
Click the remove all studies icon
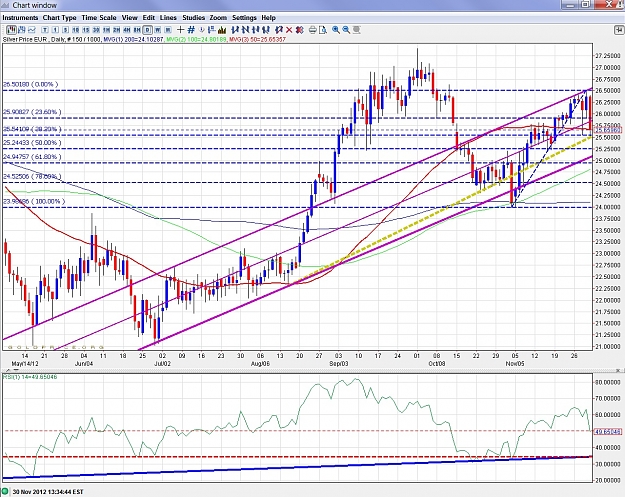pos(299,30)
